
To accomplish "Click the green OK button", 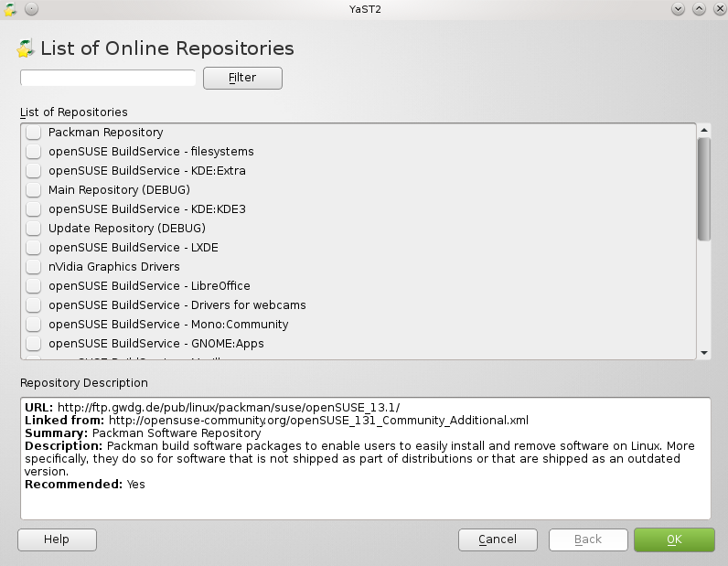I will [x=674, y=539].
